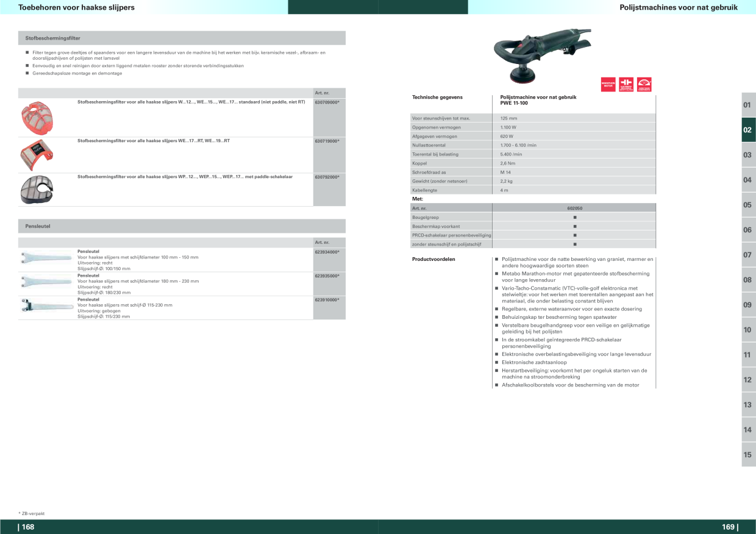Click the 'Technische gegevens' heading
This screenshot has height=534, width=756.
pos(437,98)
